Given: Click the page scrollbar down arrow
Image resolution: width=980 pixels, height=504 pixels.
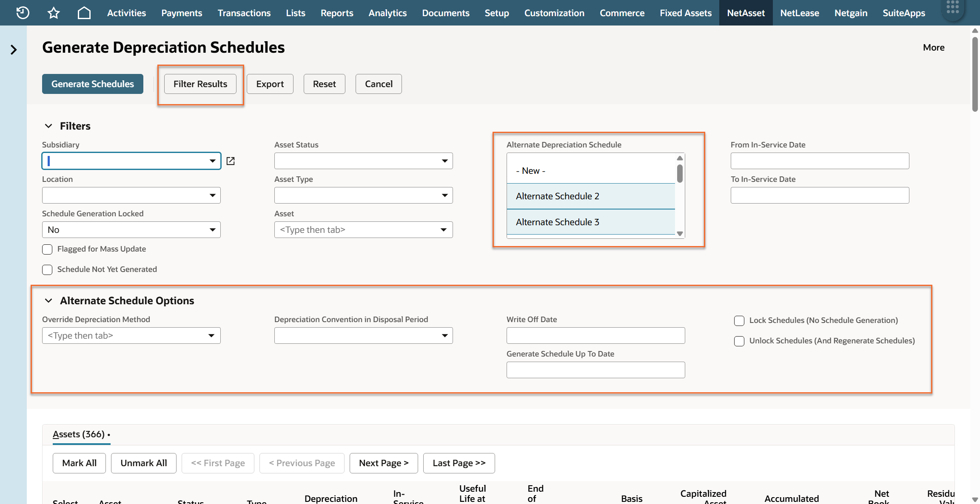Looking at the screenshot, I should coord(975,499).
